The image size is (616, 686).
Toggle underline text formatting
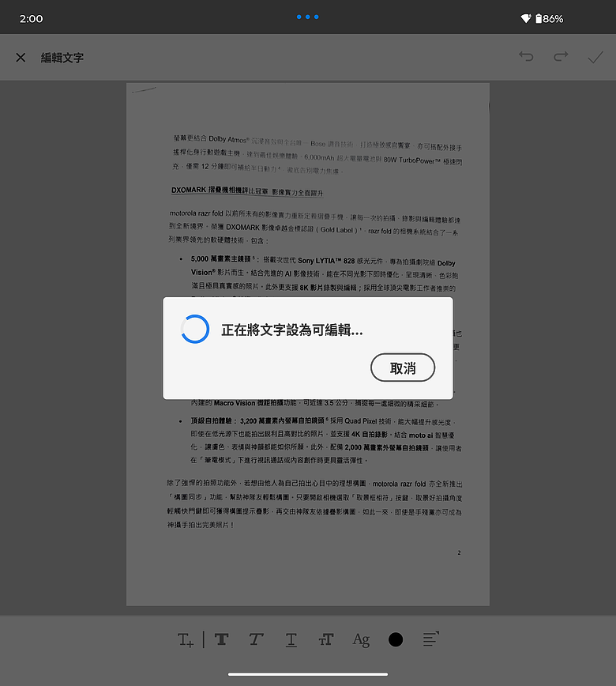click(x=291, y=640)
